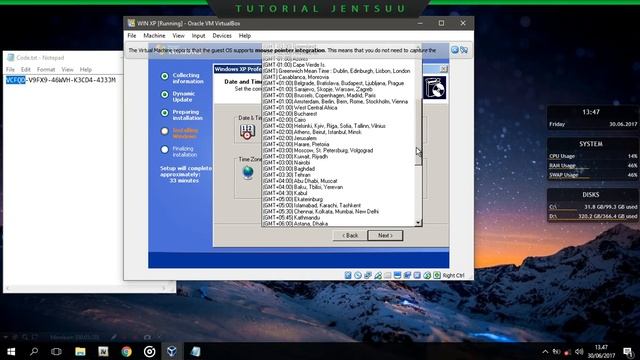
Task: Dismiss the mouse pointer integration notification
Action: 455,50
